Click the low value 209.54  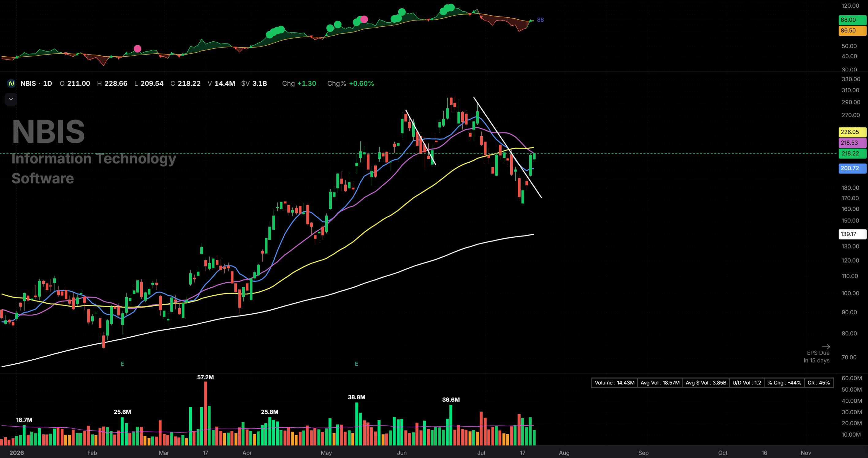coord(152,84)
